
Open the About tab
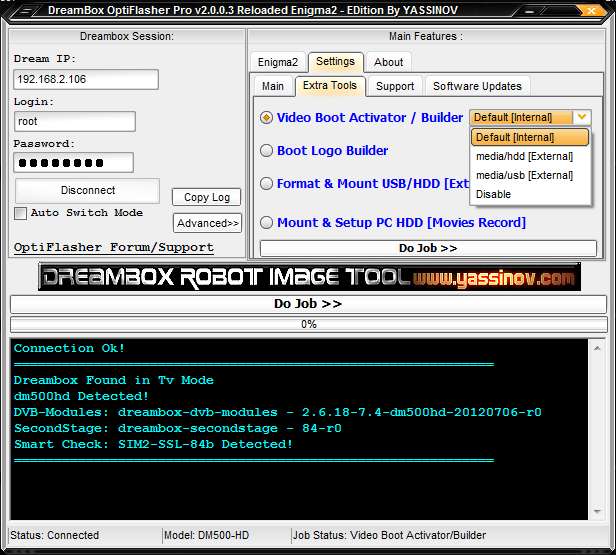pos(389,62)
